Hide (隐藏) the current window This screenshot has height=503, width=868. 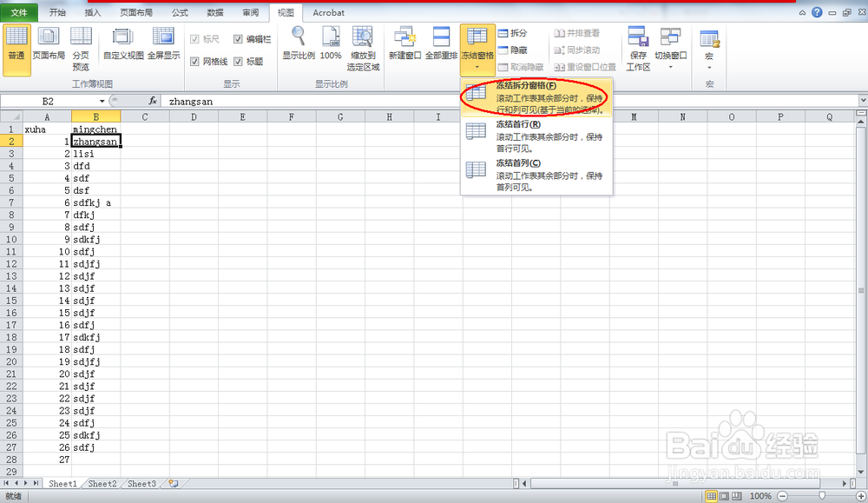click(x=513, y=50)
